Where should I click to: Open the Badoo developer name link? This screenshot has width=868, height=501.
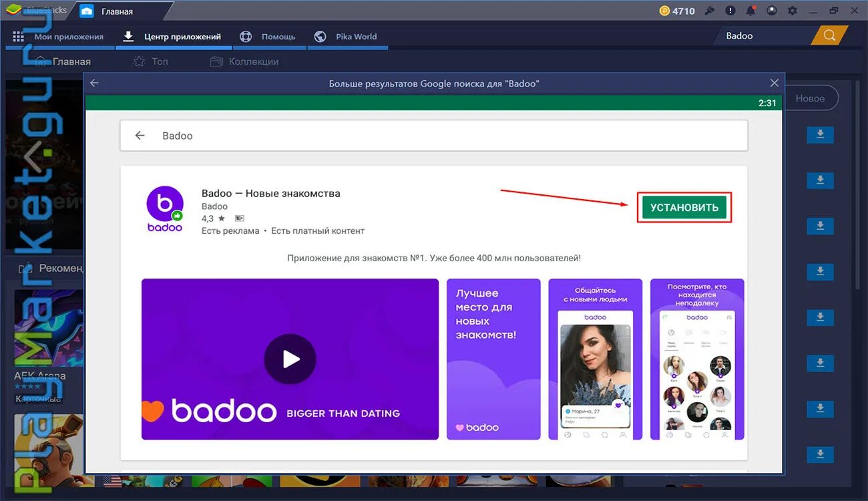click(x=214, y=206)
